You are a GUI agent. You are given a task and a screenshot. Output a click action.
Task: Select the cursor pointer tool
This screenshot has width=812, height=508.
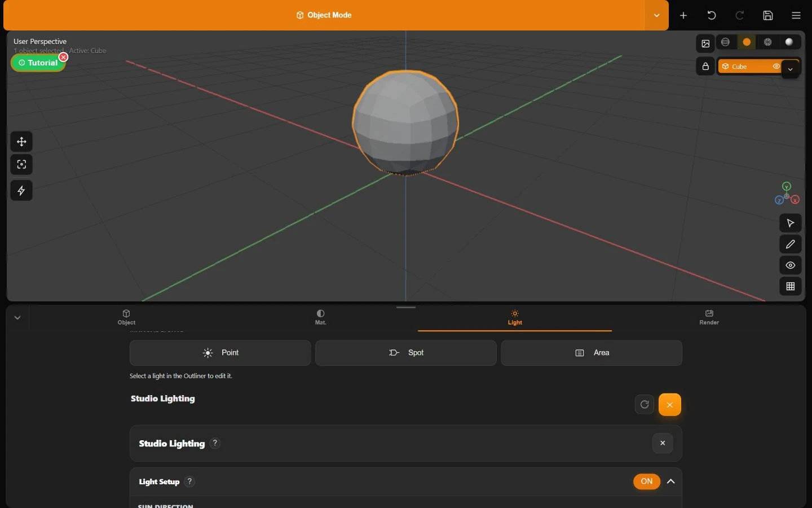(791, 223)
